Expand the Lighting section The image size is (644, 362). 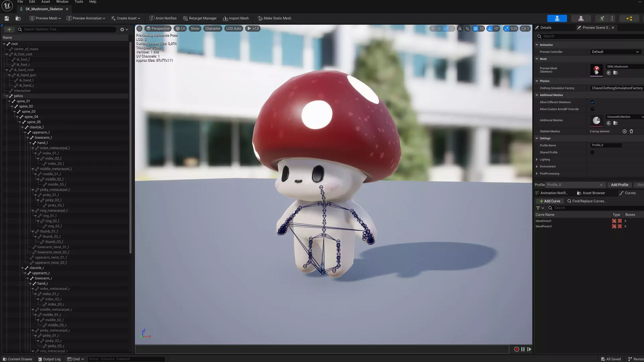point(537,160)
